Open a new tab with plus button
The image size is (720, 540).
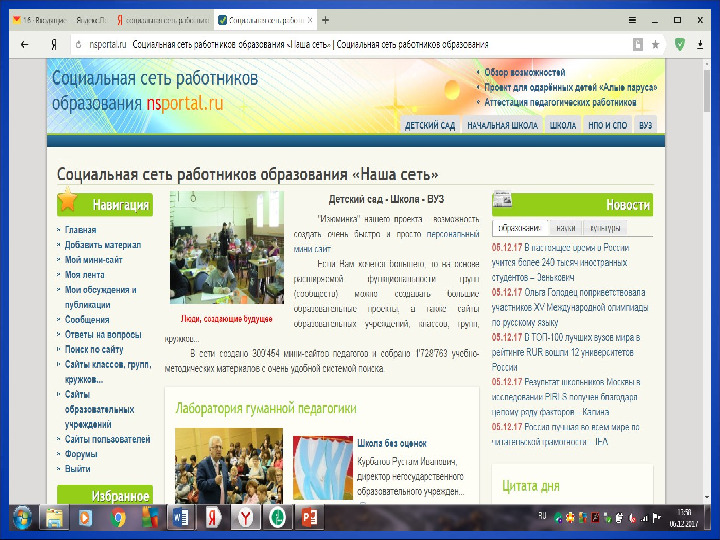point(325,20)
